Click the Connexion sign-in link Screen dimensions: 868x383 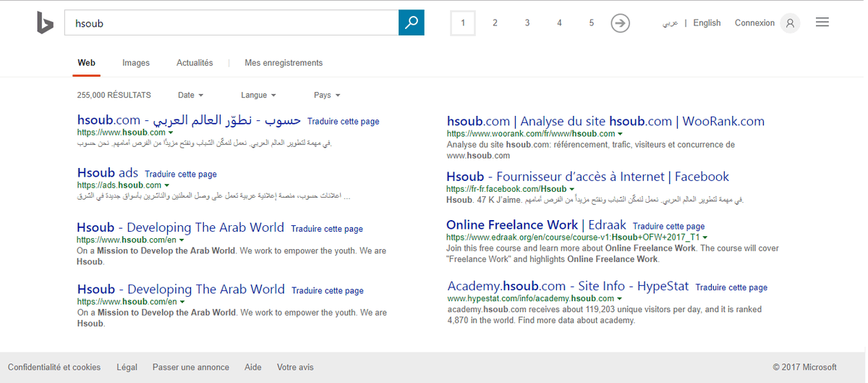click(x=754, y=23)
